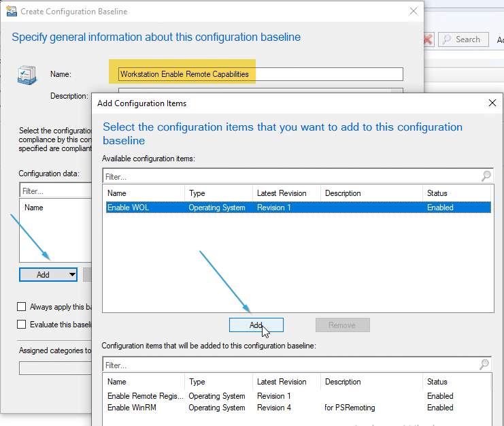Sort available items by the Status column header
The height and width of the screenshot is (426, 504).
click(437, 193)
